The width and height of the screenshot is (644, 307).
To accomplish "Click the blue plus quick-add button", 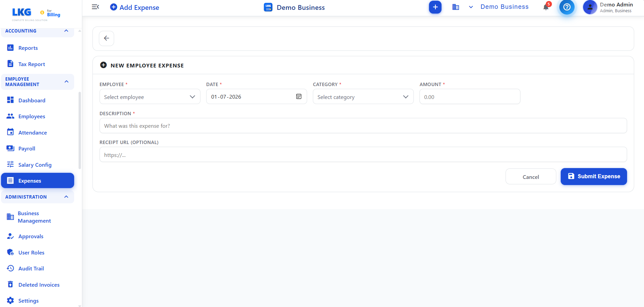I will point(435,7).
